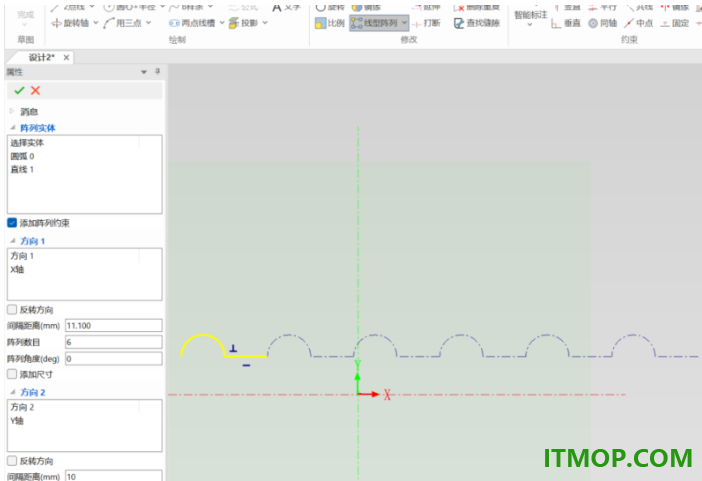Toggle the 添加尺寸 checkbox
This screenshot has width=702, height=481.
click(12, 374)
